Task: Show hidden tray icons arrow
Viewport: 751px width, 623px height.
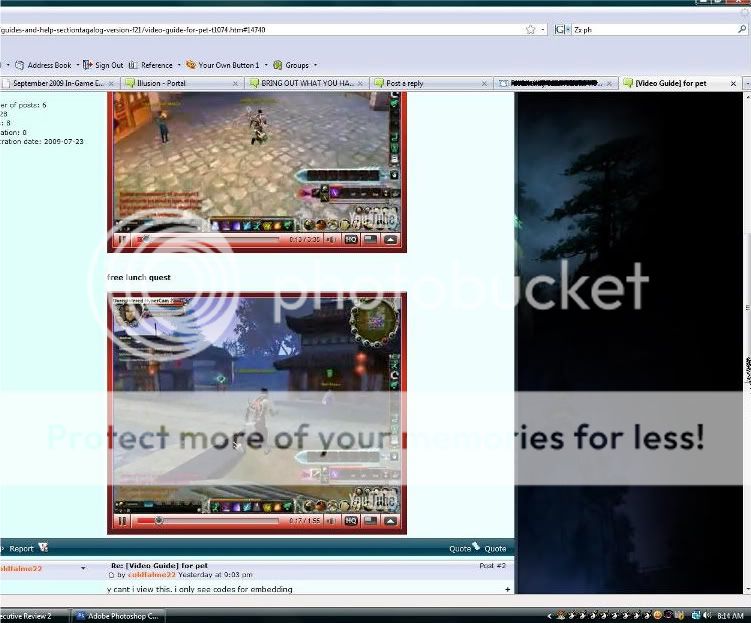Action: click(x=549, y=616)
